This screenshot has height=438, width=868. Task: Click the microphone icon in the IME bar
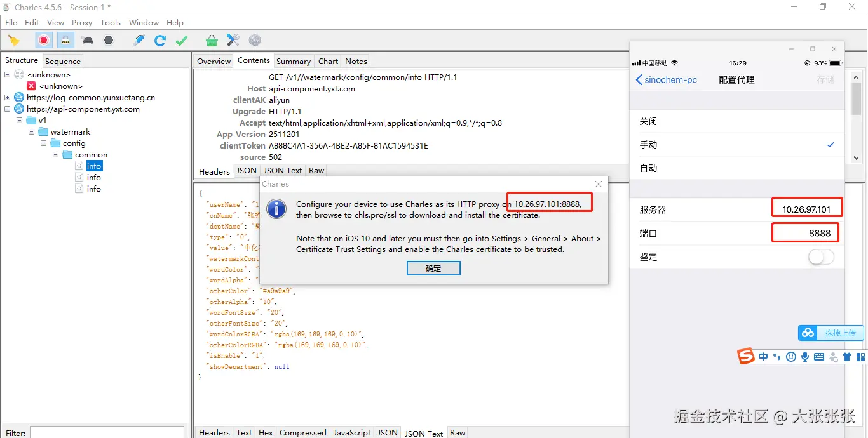click(805, 357)
